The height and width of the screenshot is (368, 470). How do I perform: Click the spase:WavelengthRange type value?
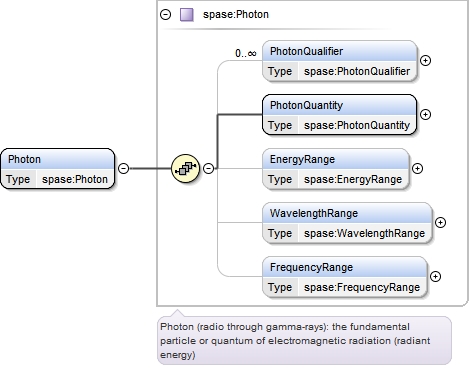[x=364, y=233]
